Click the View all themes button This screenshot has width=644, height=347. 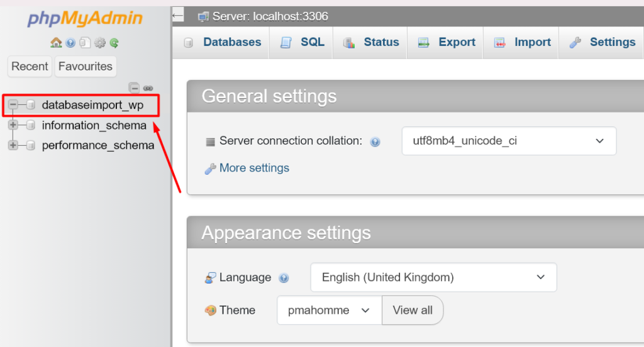pos(413,310)
